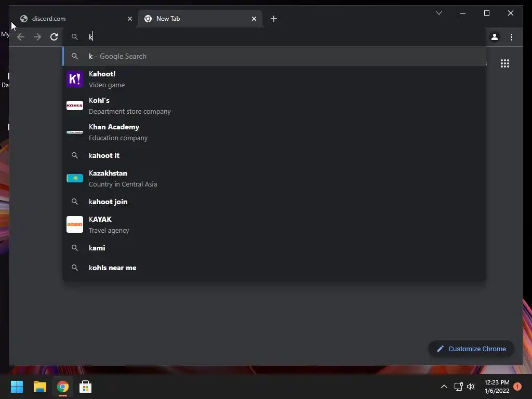The image size is (532, 399).
Task: Switch to the discord.com tab
Action: click(73, 19)
